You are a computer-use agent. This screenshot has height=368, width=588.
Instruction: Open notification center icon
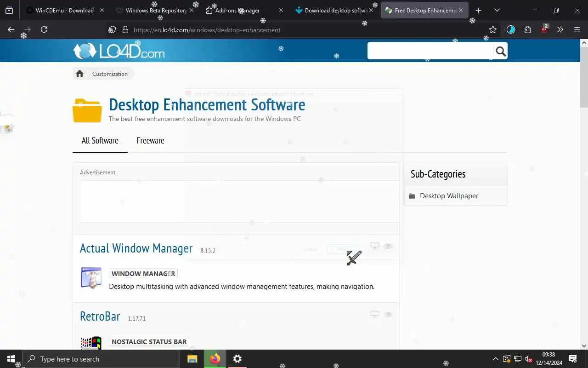[573, 359]
